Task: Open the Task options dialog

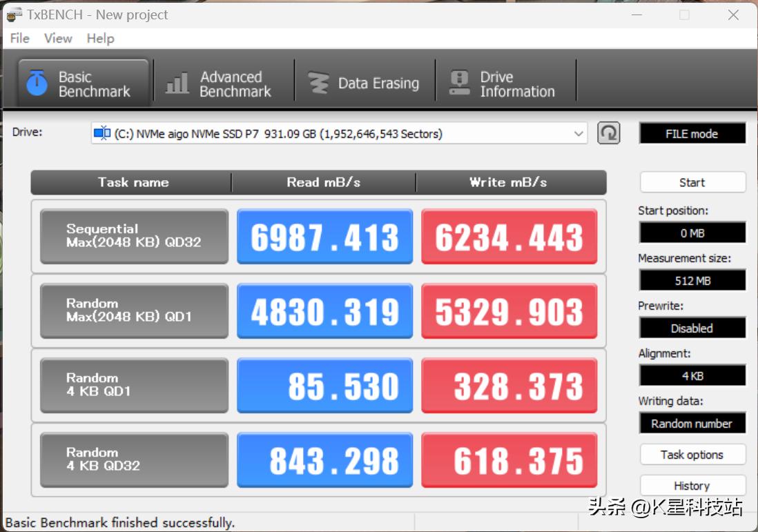Action: (692, 454)
